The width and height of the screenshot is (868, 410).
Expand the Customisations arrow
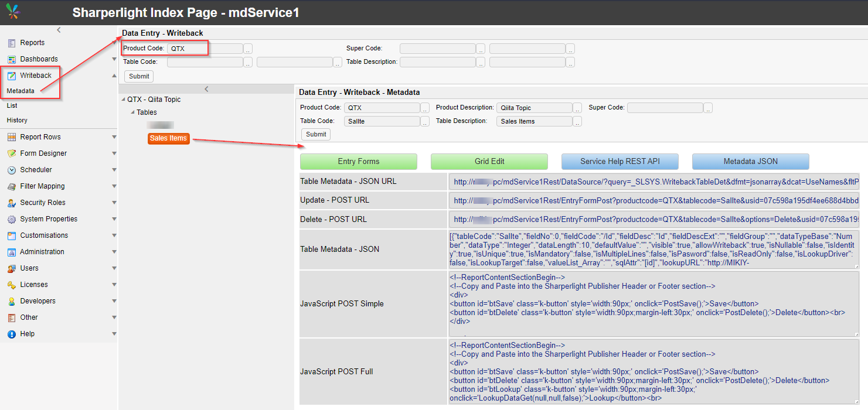114,235
